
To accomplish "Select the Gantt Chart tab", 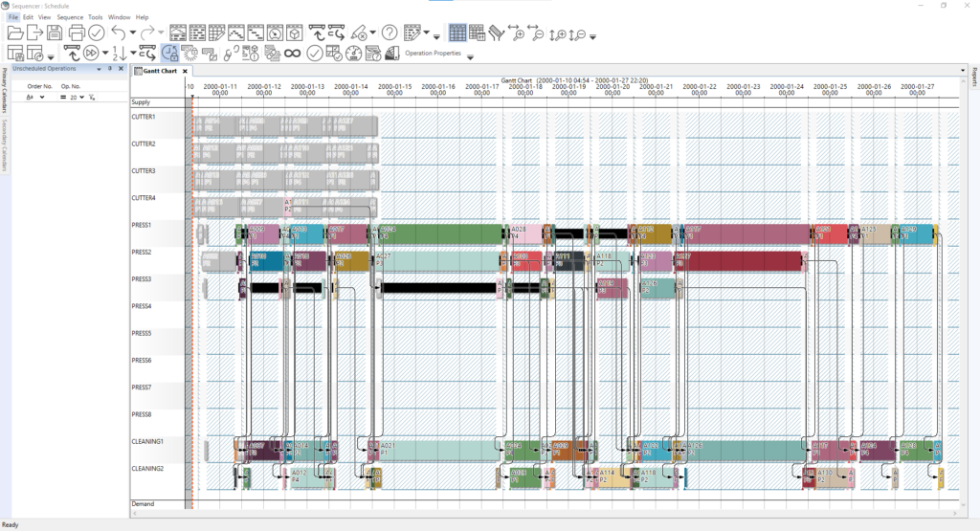I will pos(158,71).
